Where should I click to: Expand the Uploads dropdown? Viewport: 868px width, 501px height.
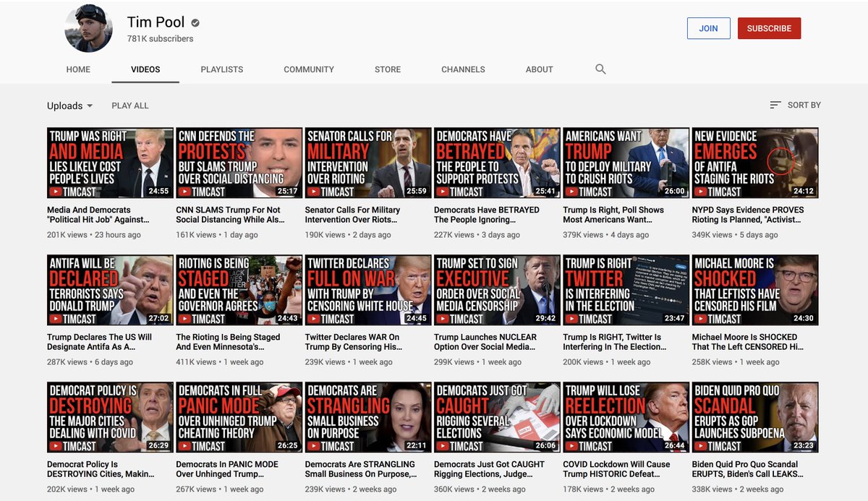click(x=70, y=106)
